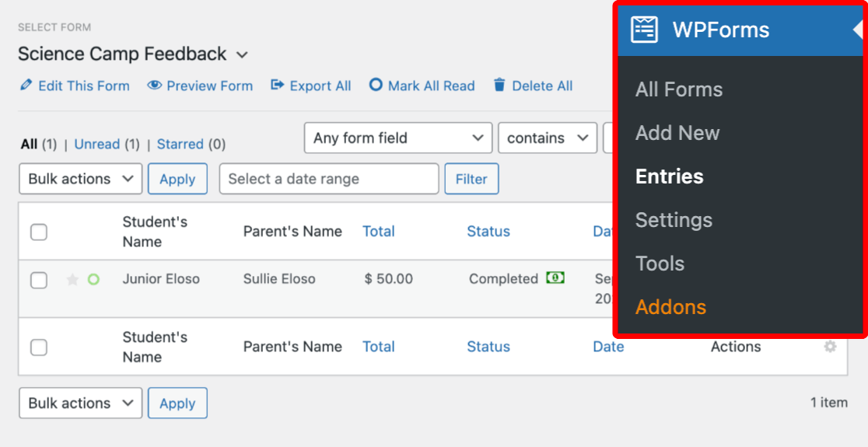Image resolution: width=868 pixels, height=447 pixels.
Task: Open the top Bulk actions dropdown
Action: 81,179
